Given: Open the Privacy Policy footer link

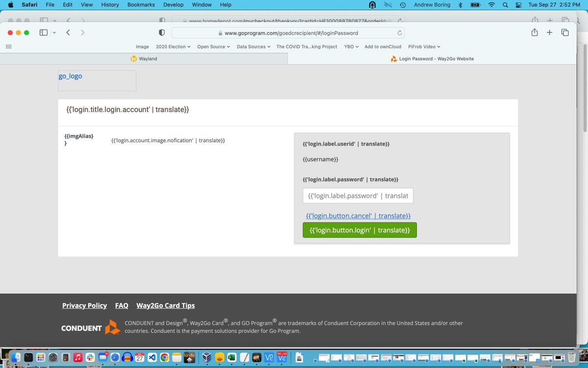Looking at the screenshot, I should click(x=84, y=305).
